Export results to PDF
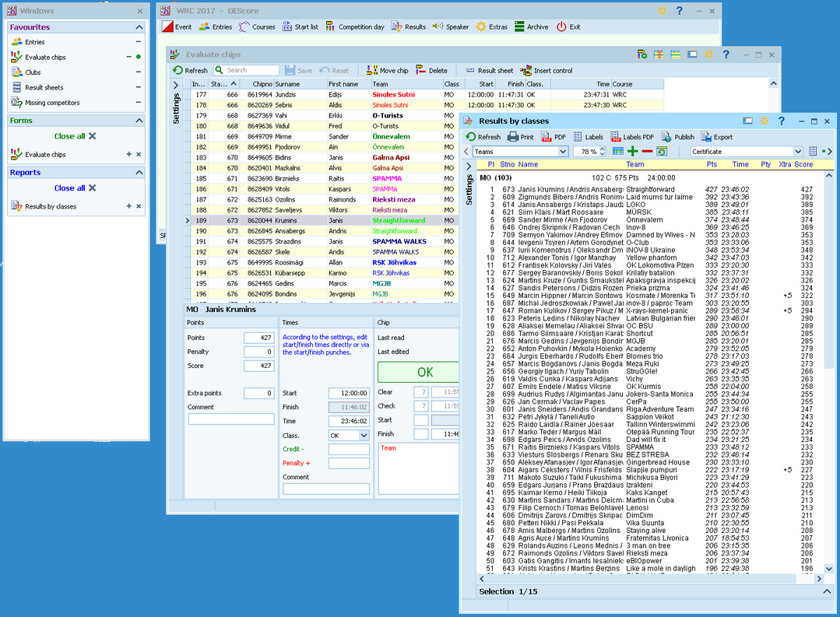This screenshot has height=617, width=840. point(554,137)
